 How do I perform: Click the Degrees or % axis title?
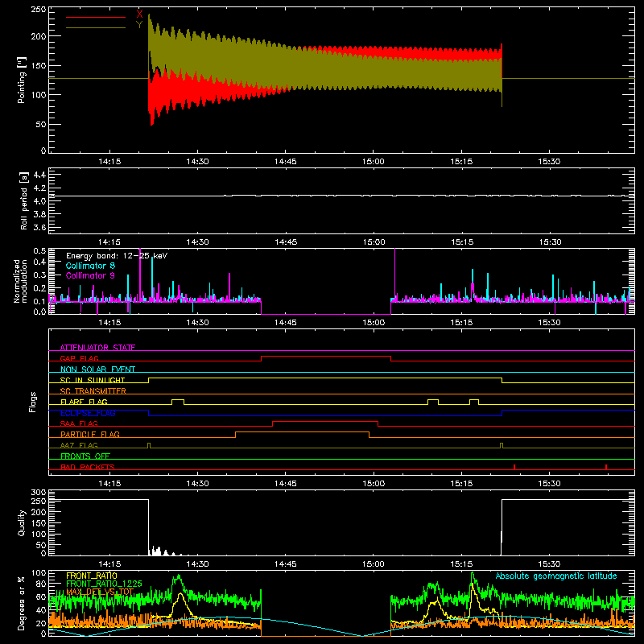pos(22,603)
